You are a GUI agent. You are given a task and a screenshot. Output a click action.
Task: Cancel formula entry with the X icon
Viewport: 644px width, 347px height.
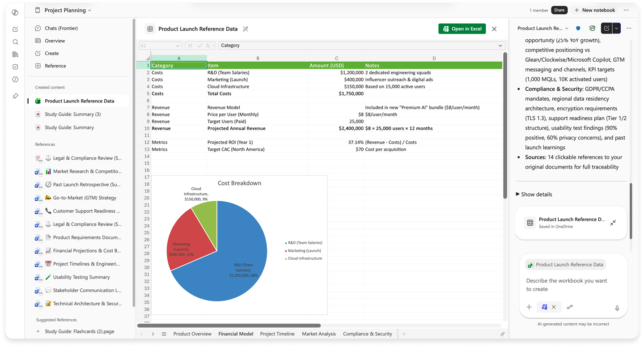click(190, 46)
